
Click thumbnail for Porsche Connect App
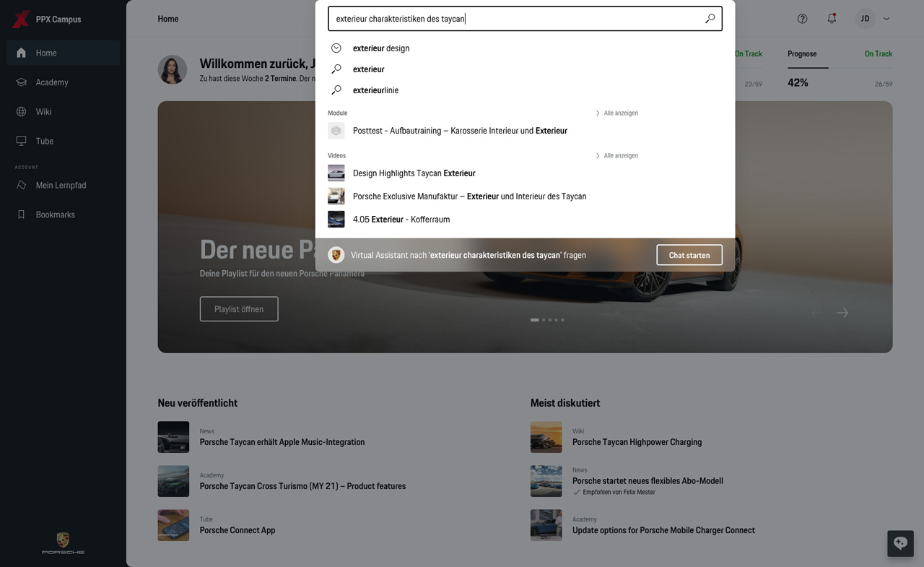coord(173,525)
